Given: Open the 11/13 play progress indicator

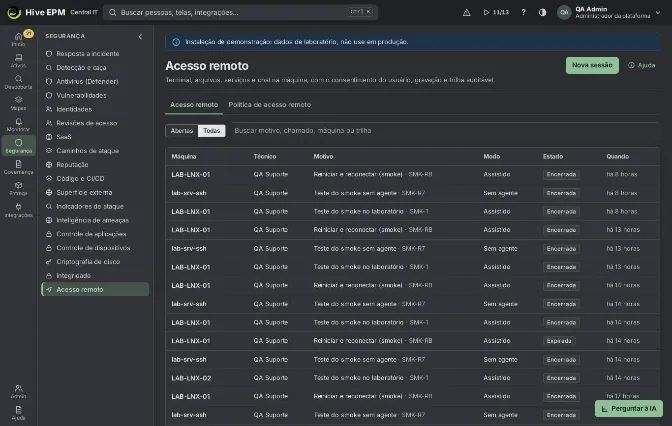Looking at the screenshot, I should (x=496, y=12).
